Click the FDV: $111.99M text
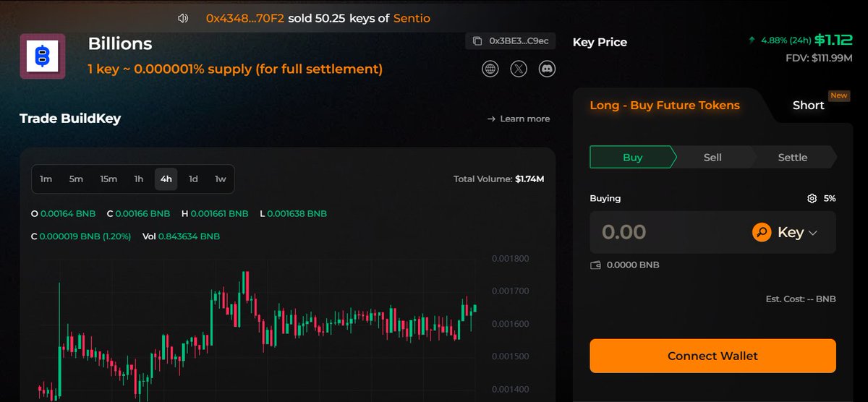The width and height of the screenshot is (868, 402). tap(820, 59)
